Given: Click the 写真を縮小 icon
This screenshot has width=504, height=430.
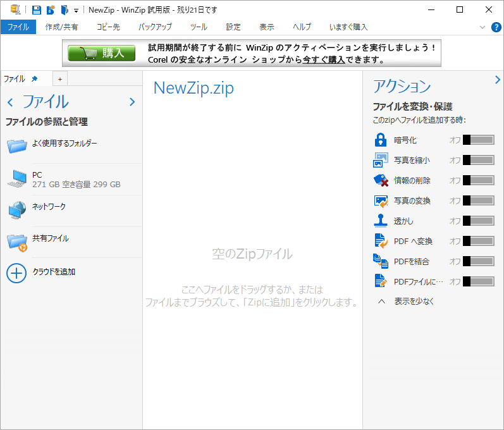Looking at the screenshot, I should 381,160.
